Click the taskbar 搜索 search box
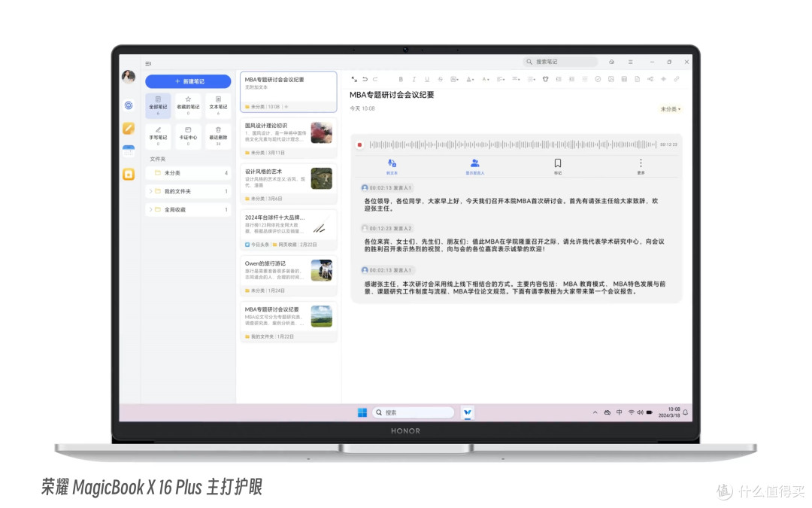The width and height of the screenshot is (812, 508). [x=414, y=412]
